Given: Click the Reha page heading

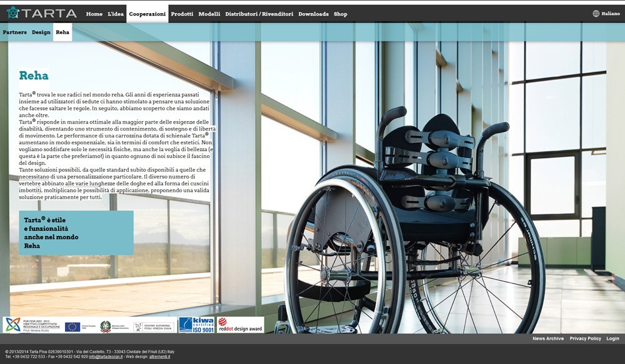Looking at the screenshot, I should [x=34, y=76].
